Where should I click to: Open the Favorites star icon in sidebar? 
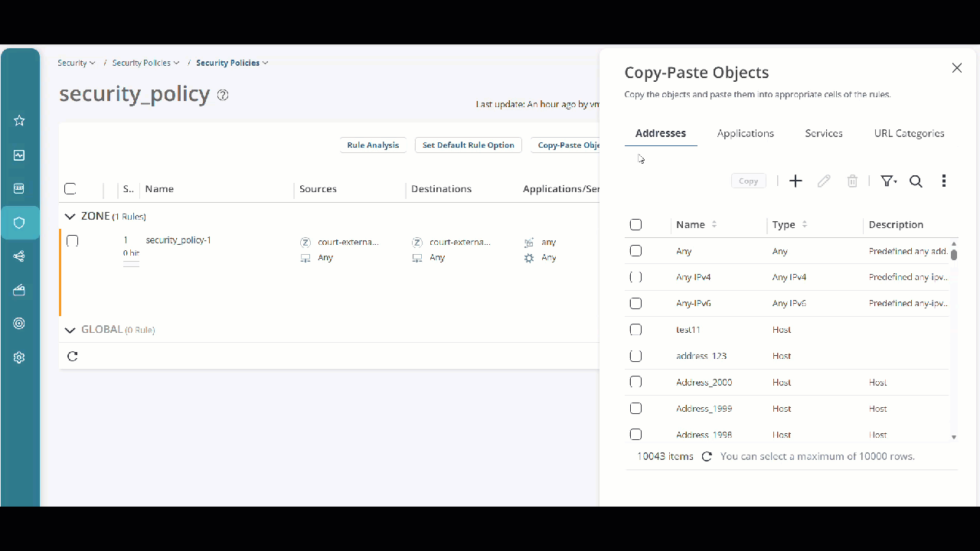[19, 121]
